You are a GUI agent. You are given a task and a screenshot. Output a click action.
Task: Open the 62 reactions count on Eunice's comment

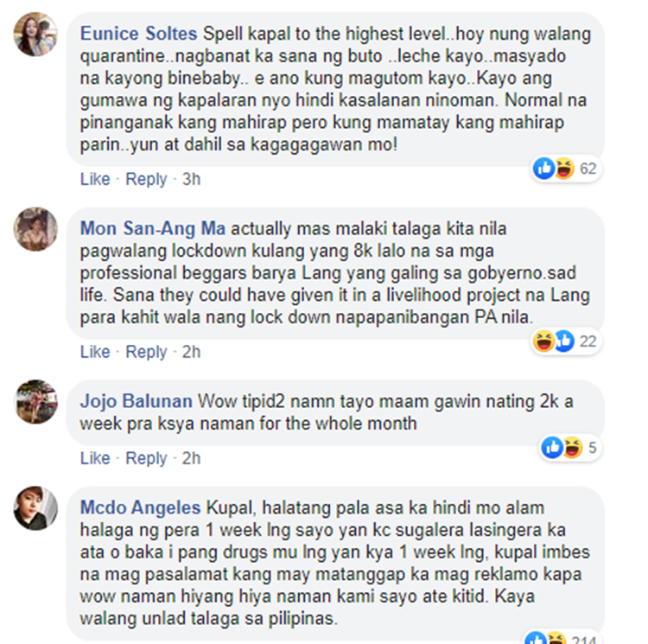pos(588,169)
